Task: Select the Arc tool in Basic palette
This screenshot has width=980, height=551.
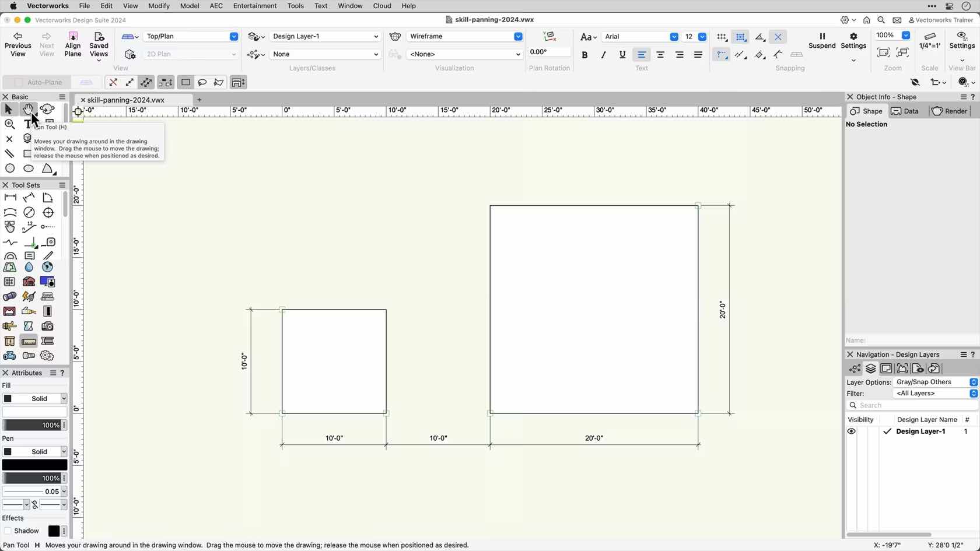Action: pyautogui.click(x=48, y=169)
